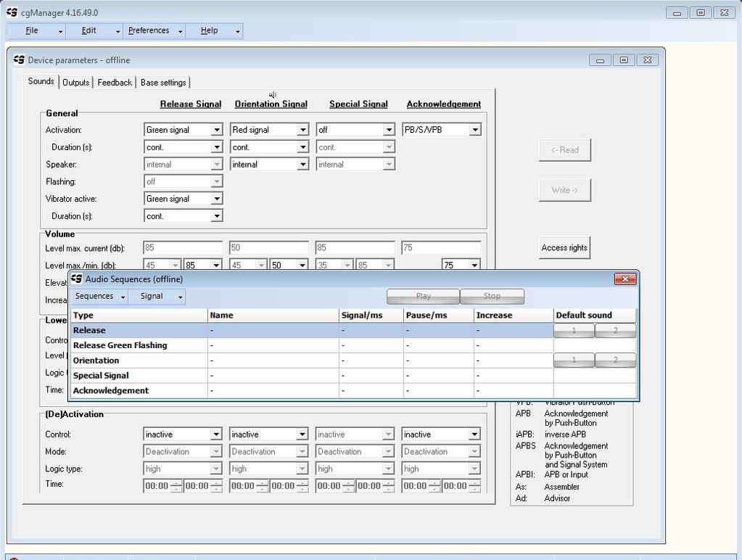Click default sound 1 for Orientation
This screenshot has width=742, height=560.
[x=574, y=361]
